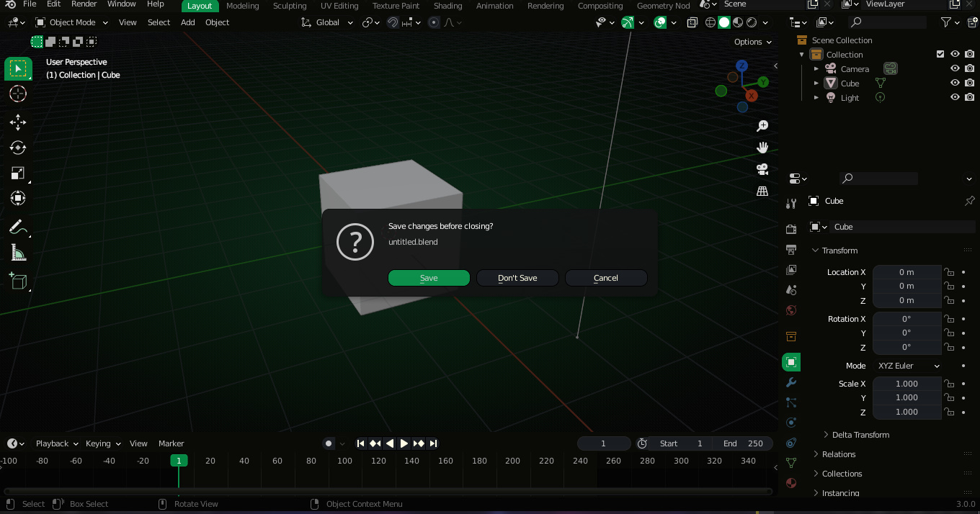Open the Global transform orientation dropdown
Viewport: 980px width, 514px height.
[x=328, y=22]
